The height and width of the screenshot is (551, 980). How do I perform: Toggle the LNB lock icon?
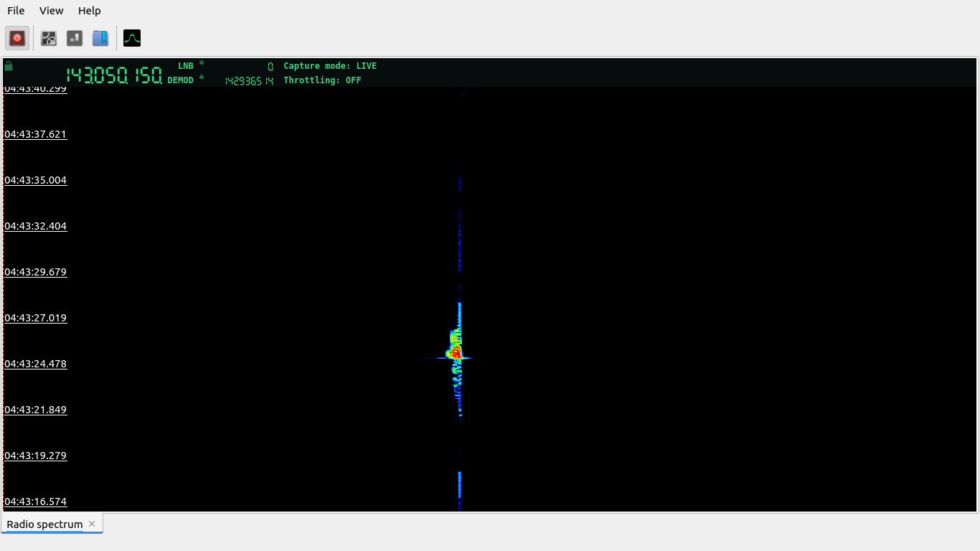point(202,62)
